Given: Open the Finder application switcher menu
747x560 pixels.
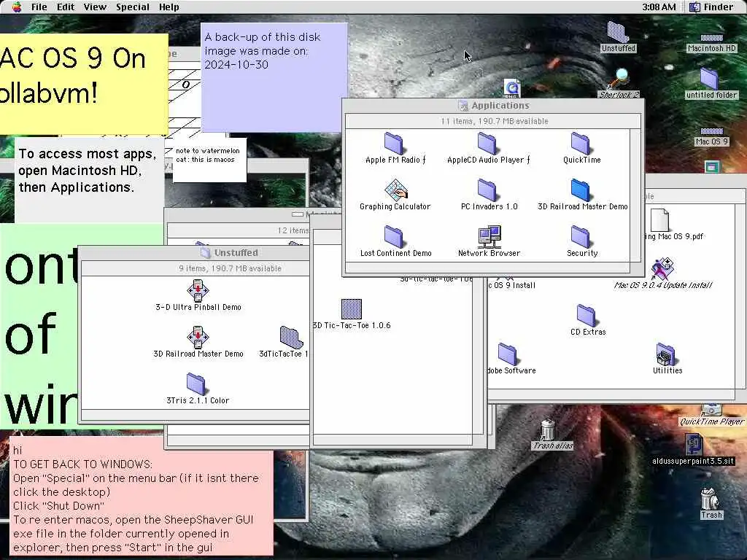Looking at the screenshot, I should pyautogui.click(x=712, y=7).
